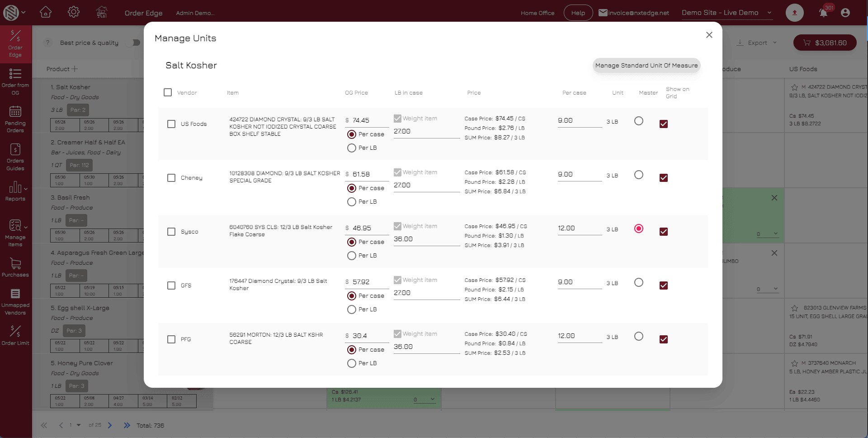Go to the last page double arrow
The width and height of the screenshot is (868, 438).
[x=127, y=425]
